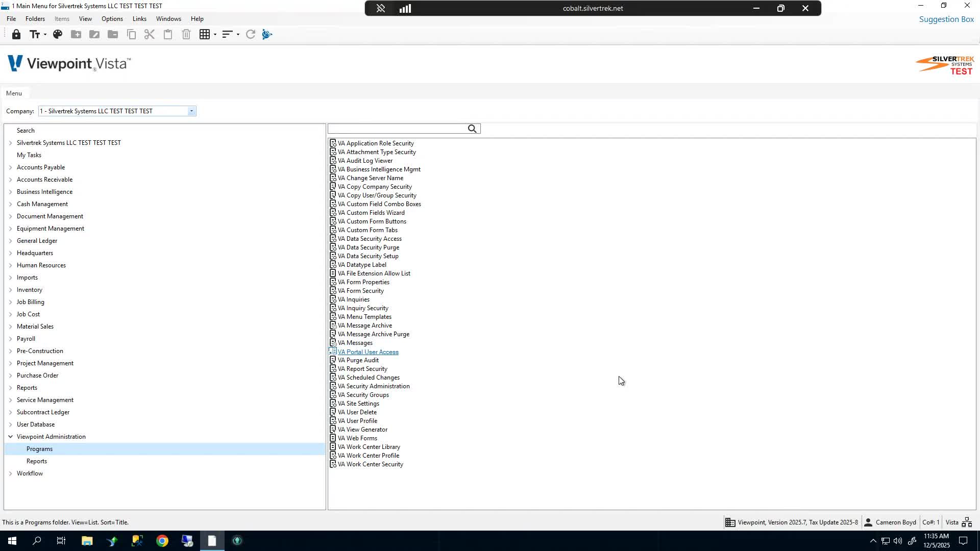Open the Help menu
Viewport: 980px width, 551px height.
197,19
